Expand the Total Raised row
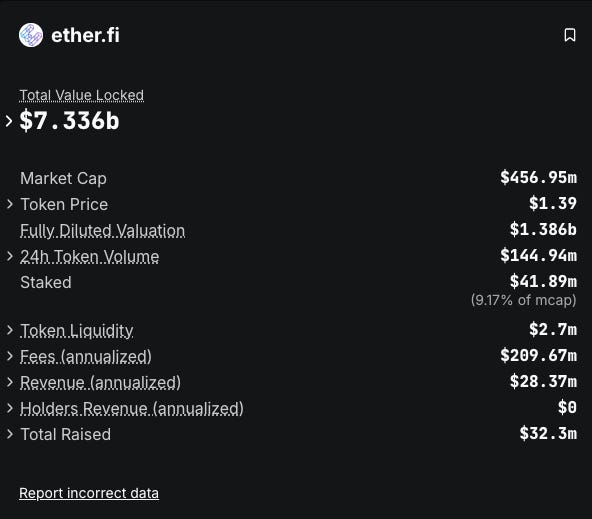Viewport: 592px width, 519px height. pyautogui.click(x=10, y=434)
